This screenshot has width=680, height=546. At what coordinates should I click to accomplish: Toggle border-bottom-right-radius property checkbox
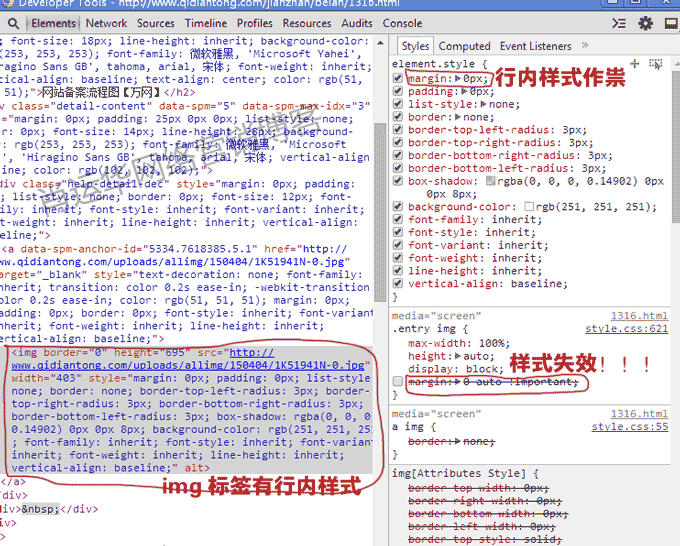coord(398,155)
